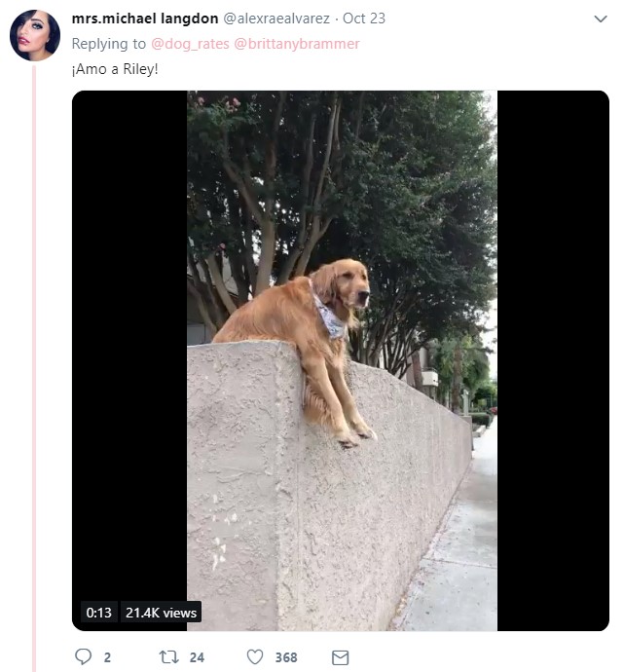Expand the tweet options chevron menu

[x=601, y=19]
